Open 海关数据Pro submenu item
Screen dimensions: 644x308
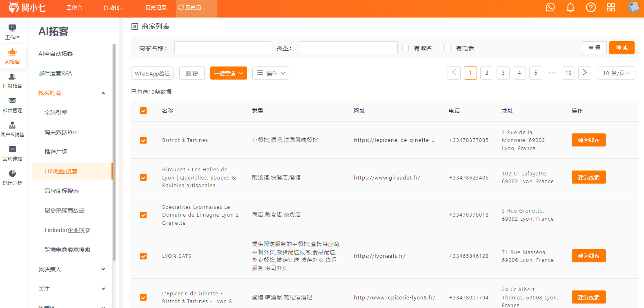(x=60, y=132)
